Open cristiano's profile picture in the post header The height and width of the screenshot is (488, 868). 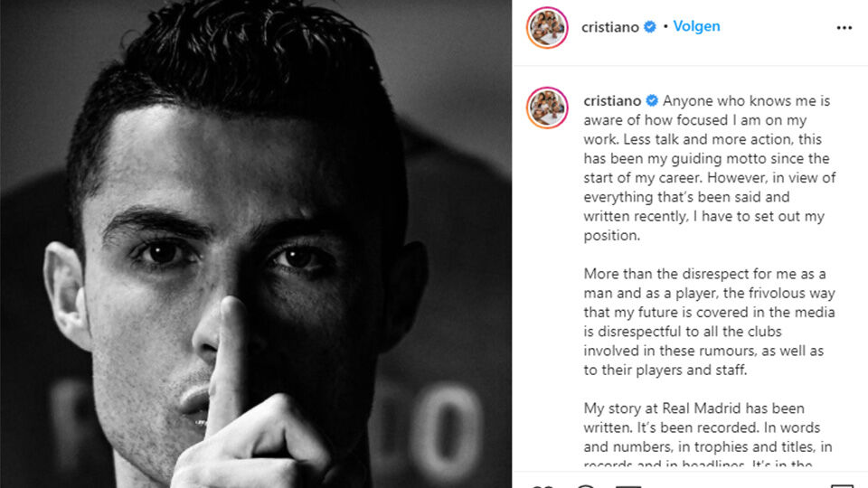point(547,28)
